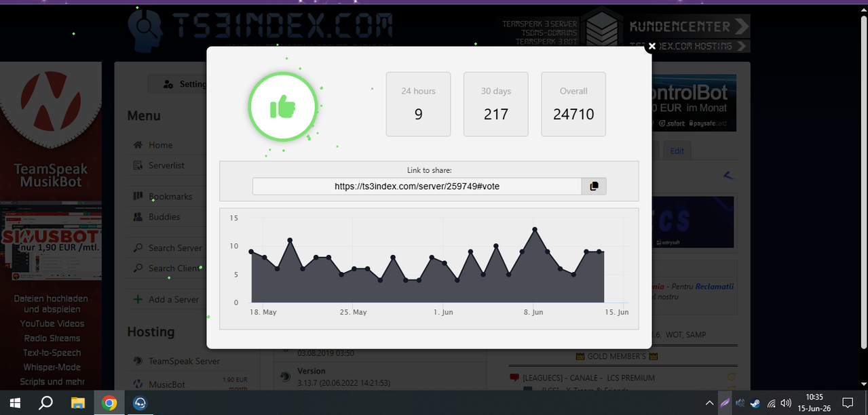This screenshot has height=415, width=868.
Task: Click the red channel icon beside LEAGUECS
Action: point(514,378)
